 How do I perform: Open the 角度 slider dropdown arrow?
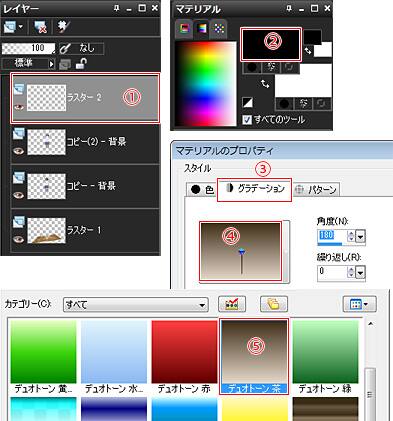coord(360,237)
